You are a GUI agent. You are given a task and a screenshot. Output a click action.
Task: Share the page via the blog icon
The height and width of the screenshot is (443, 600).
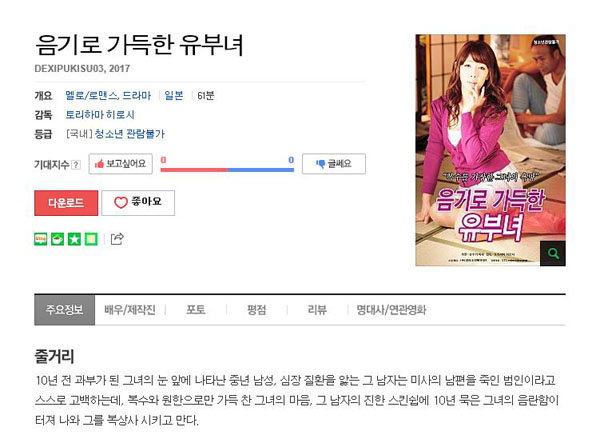(41, 239)
